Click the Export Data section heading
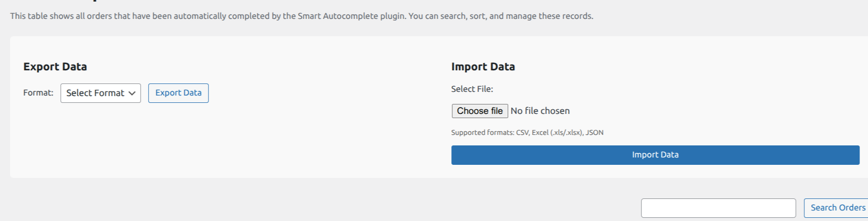 point(55,67)
